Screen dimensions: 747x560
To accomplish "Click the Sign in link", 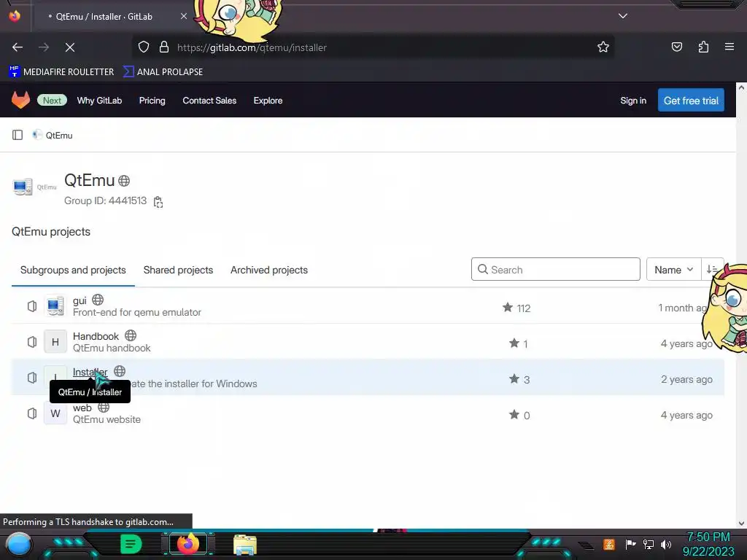I will [x=633, y=101].
